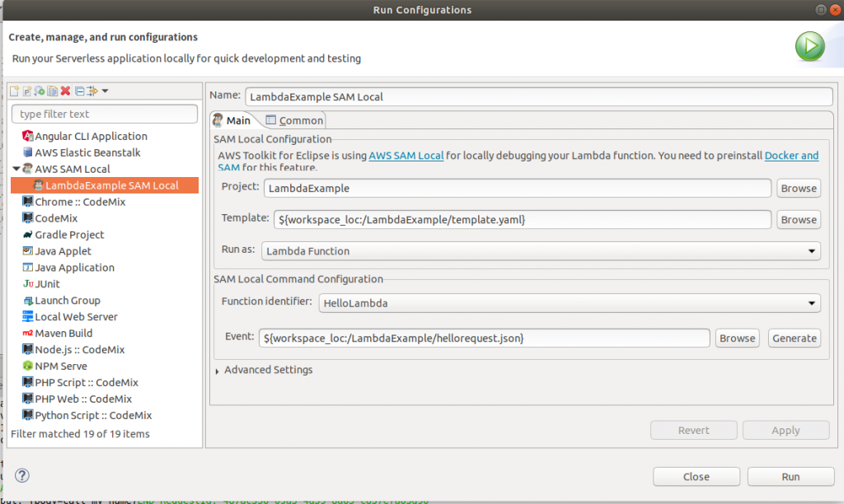Click the Generate event button

pyautogui.click(x=794, y=338)
